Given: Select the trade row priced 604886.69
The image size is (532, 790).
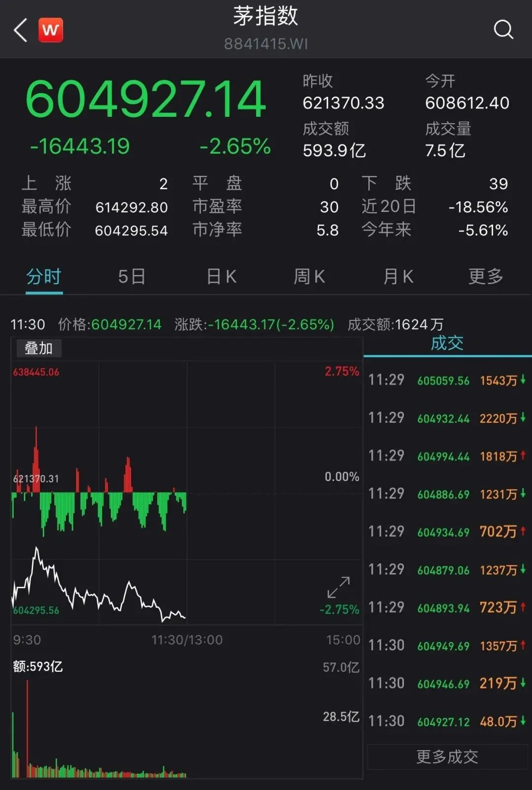Looking at the screenshot, I should tap(447, 494).
